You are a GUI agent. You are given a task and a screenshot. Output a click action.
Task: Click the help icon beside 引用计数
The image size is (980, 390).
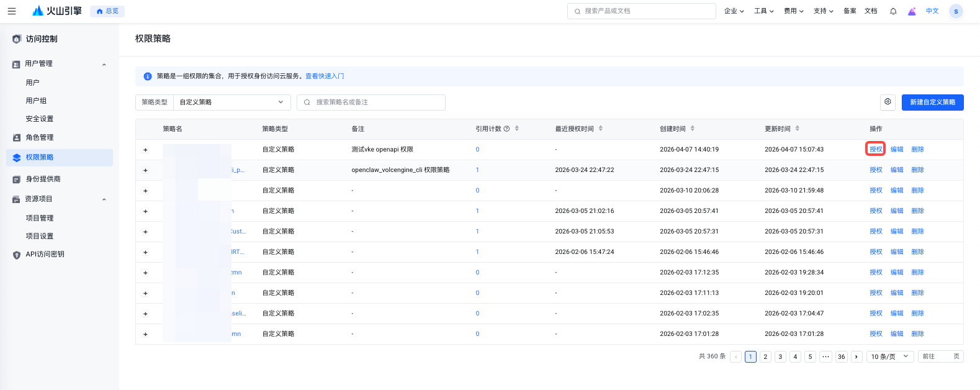(506, 129)
